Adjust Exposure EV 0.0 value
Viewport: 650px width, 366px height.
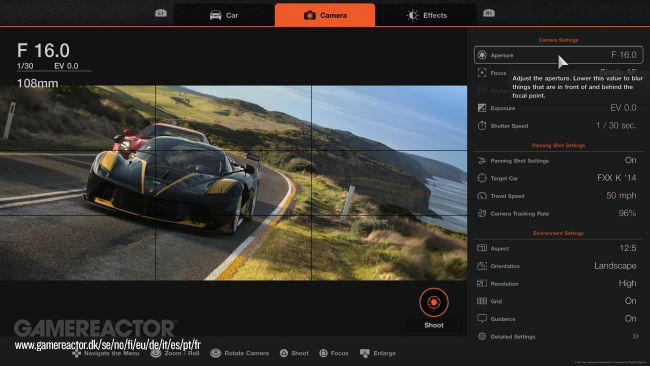tap(623, 108)
